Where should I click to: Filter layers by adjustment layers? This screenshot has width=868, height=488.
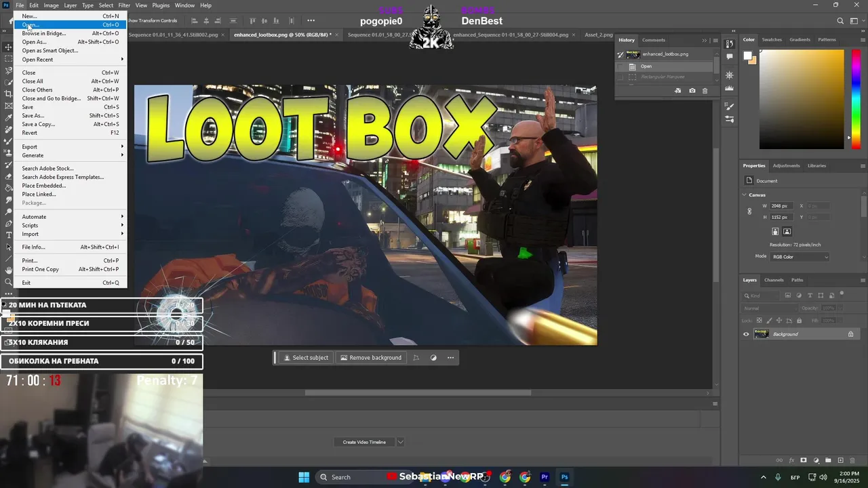pyautogui.click(x=799, y=296)
